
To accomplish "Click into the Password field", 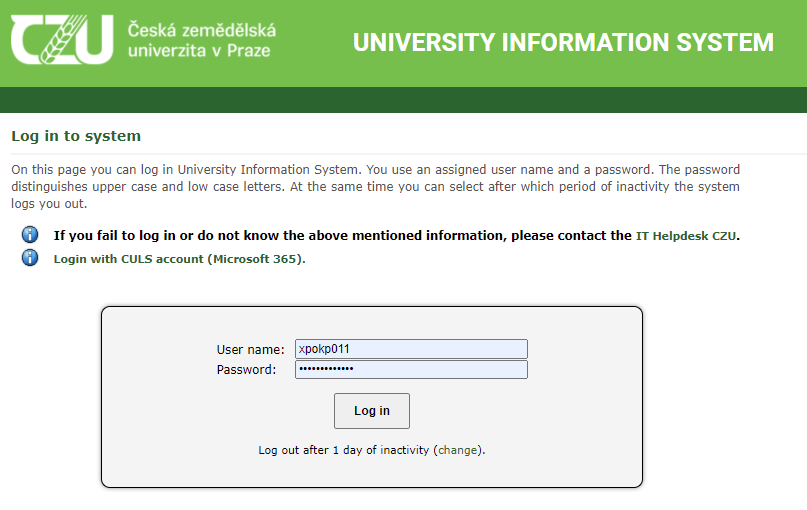I will (x=411, y=370).
